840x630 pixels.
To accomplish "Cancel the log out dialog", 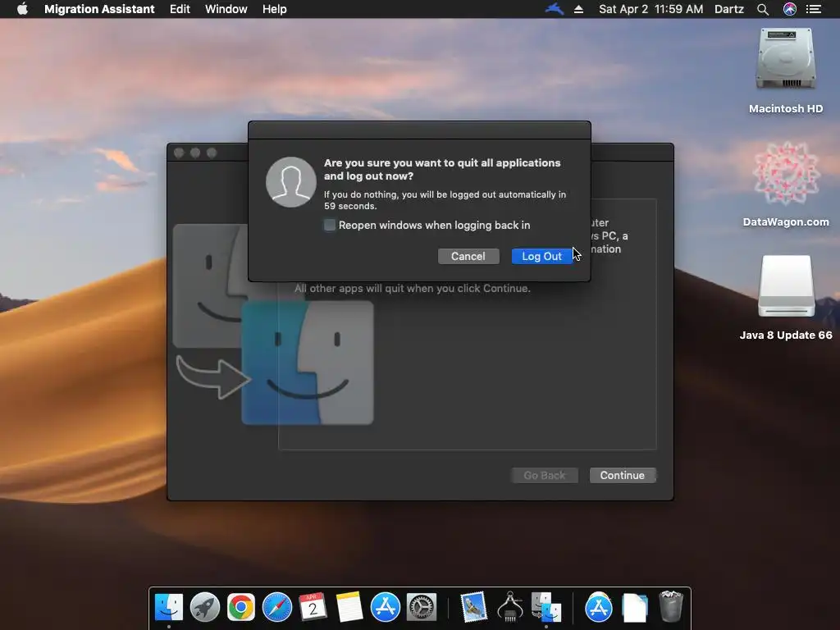I will pos(468,256).
